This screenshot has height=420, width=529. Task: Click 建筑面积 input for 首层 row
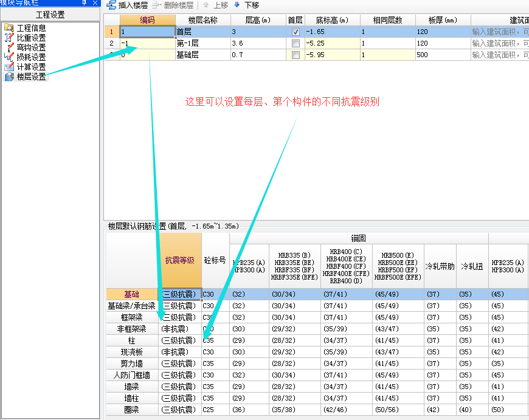click(x=500, y=32)
